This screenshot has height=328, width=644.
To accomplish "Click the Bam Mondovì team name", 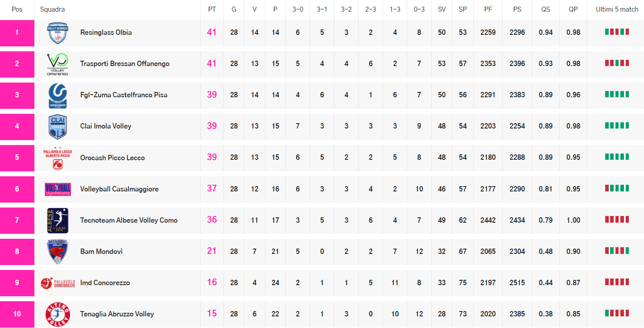I will [101, 252].
